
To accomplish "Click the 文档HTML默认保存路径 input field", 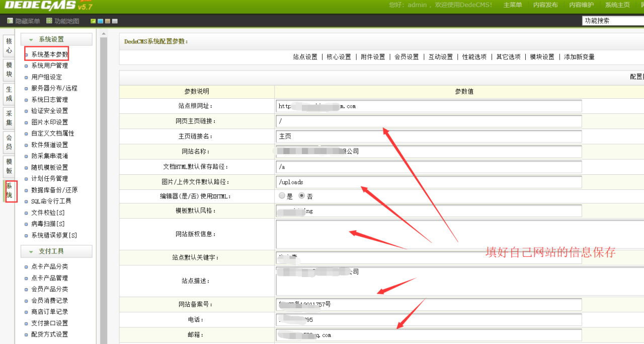I will tap(429, 166).
